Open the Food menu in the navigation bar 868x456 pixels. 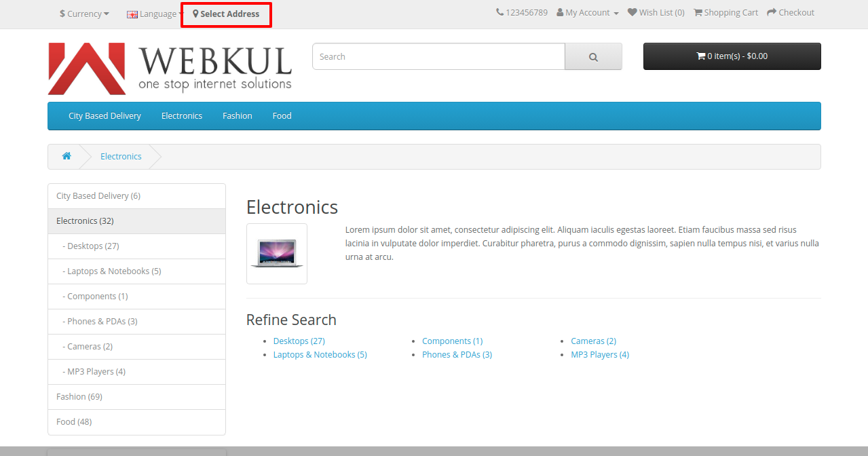pyautogui.click(x=282, y=116)
